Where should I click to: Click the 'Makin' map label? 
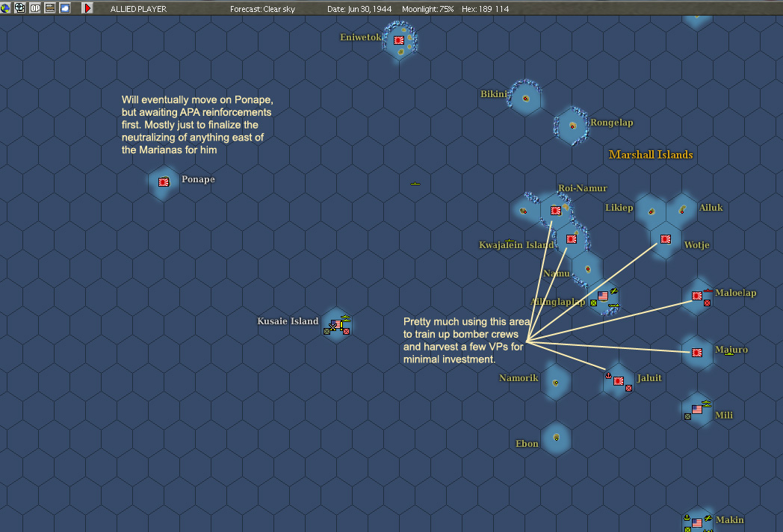(x=729, y=520)
